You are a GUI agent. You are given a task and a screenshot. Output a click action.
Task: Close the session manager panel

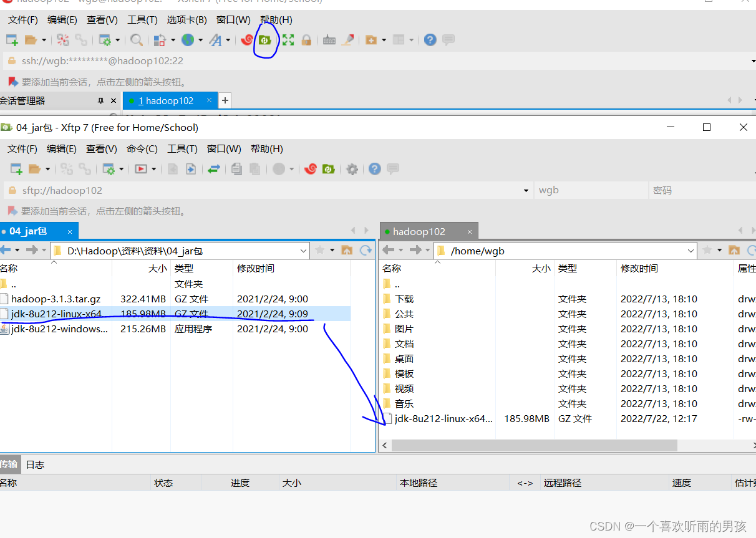coord(114,100)
